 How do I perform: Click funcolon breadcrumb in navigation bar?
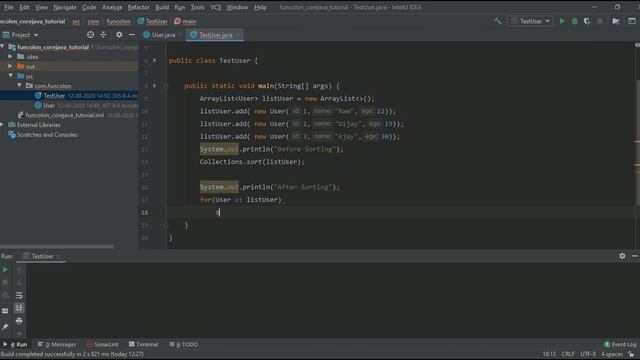[118, 21]
